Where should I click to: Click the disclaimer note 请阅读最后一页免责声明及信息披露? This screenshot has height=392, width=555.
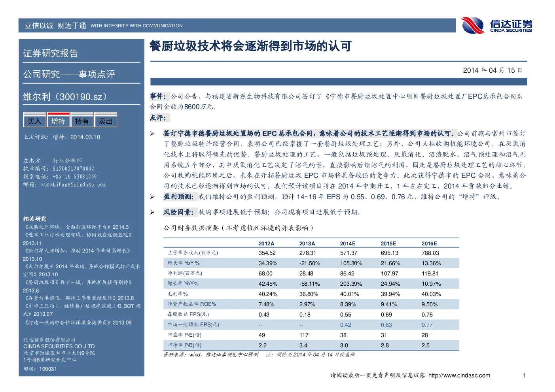pyautogui.click(x=378, y=375)
